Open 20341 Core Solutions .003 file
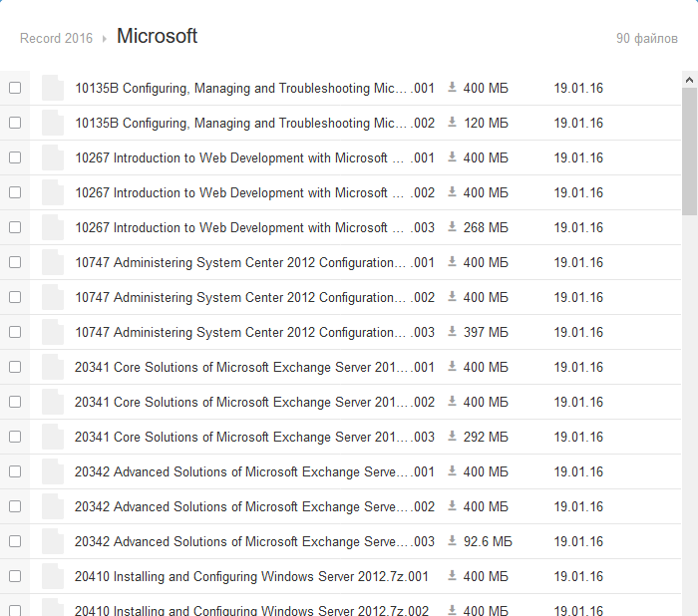 pos(254,437)
